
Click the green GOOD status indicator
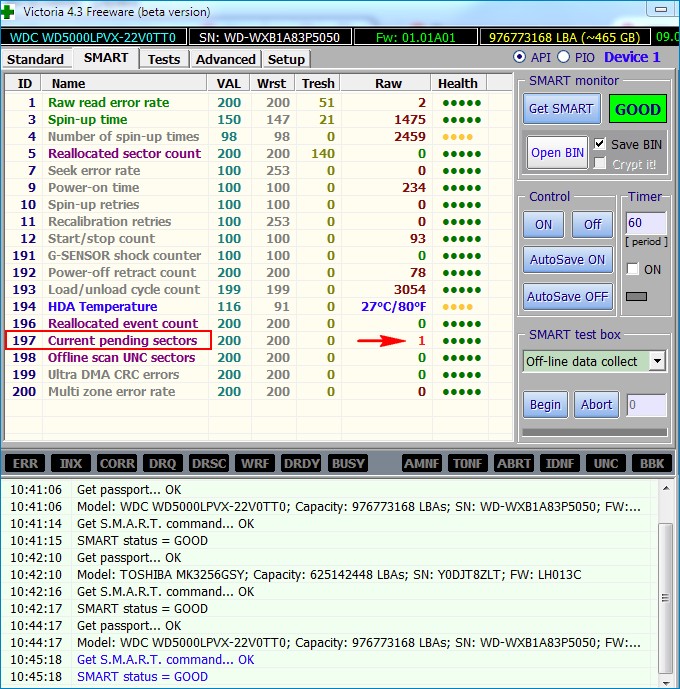pos(638,109)
